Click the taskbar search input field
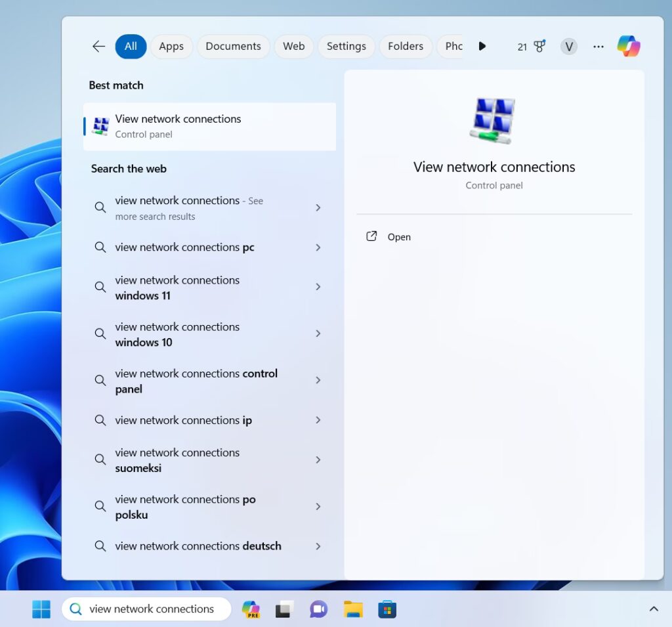The width and height of the screenshot is (672, 627). click(151, 609)
